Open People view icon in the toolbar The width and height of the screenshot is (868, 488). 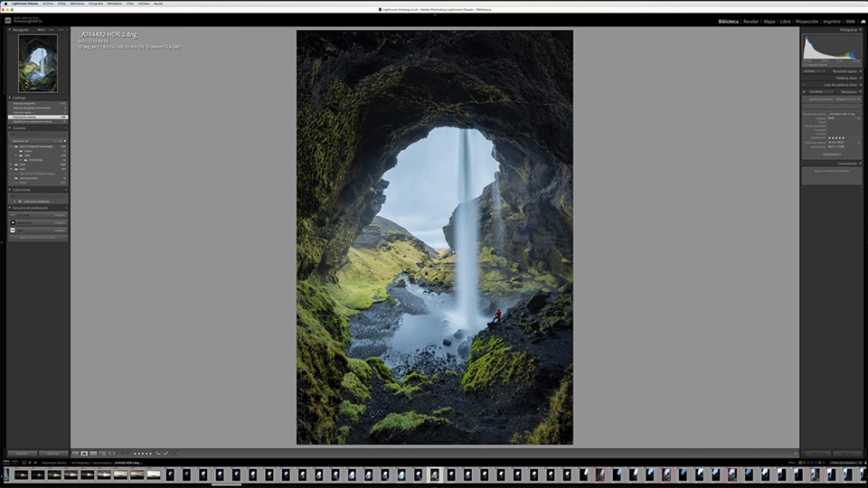click(112, 454)
